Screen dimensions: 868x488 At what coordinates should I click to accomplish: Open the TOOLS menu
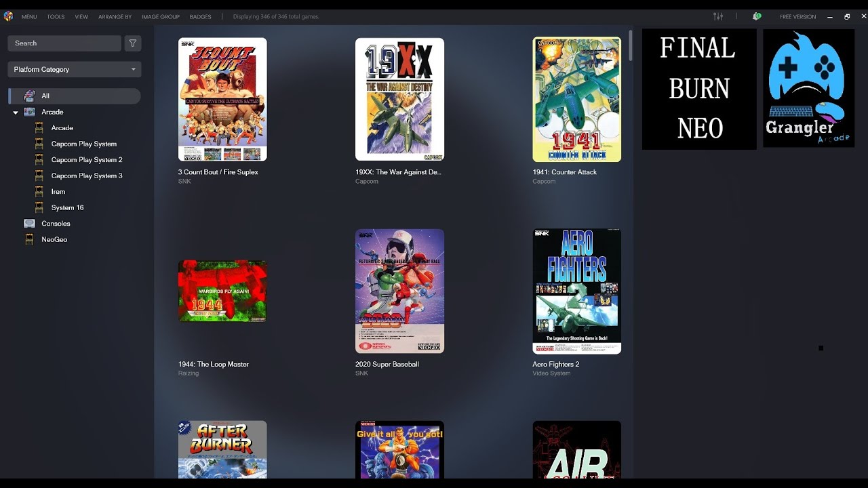click(x=56, y=16)
